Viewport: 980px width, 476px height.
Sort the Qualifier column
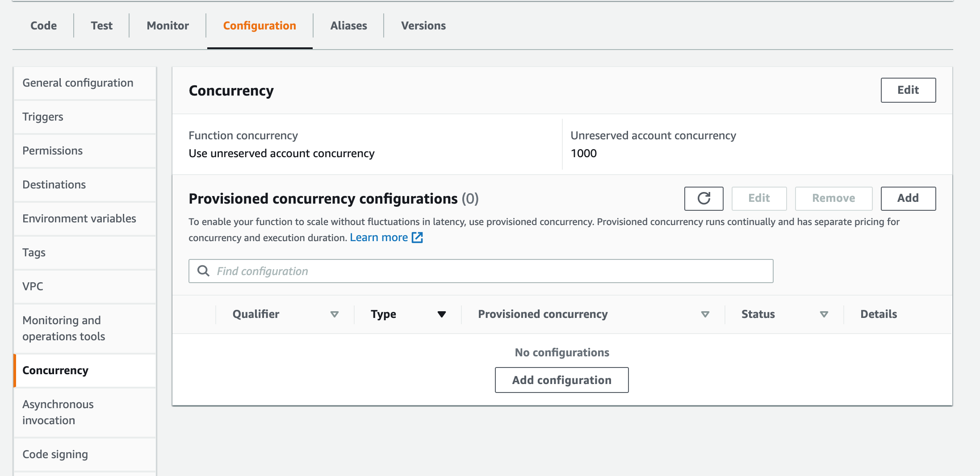[x=335, y=314]
